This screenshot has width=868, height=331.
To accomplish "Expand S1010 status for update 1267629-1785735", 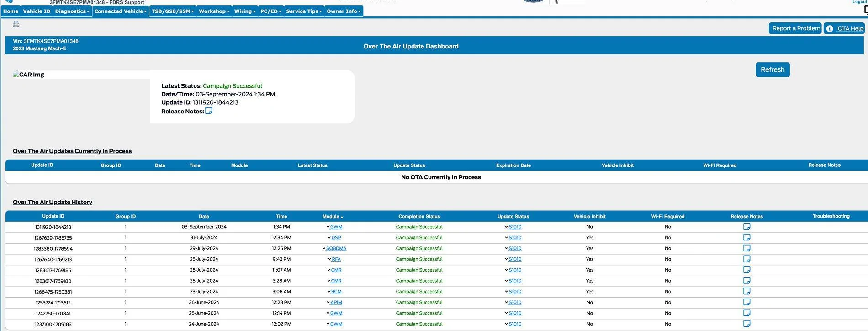I will [513, 238].
